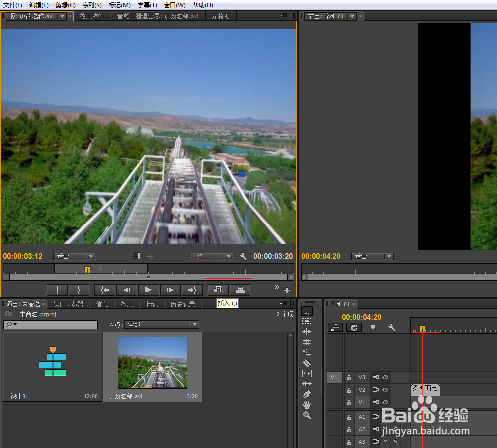The image size is (497, 448).
Task: Play the source clip
Action: coord(148,290)
